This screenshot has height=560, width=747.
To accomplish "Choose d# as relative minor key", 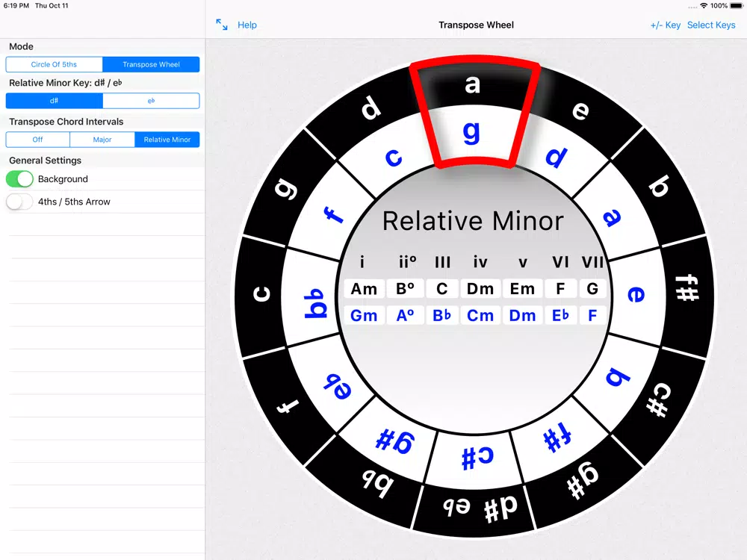I will pyautogui.click(x=54, y=101).
